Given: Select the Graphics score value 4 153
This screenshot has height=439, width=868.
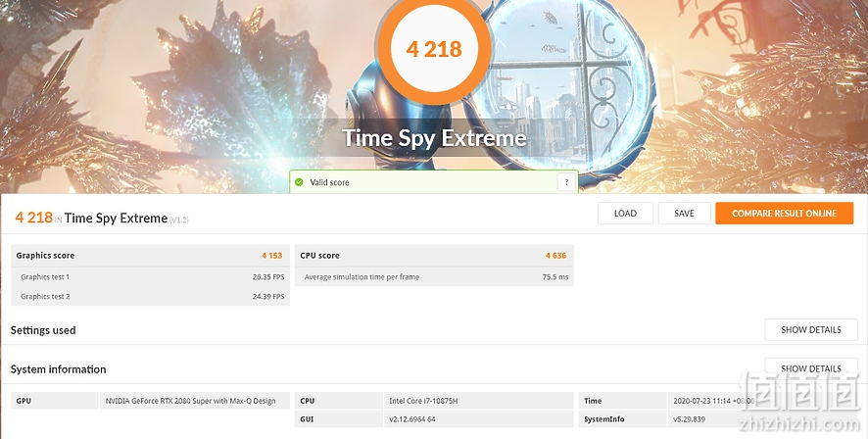Looking at the screenshot, I should [271, 256].
